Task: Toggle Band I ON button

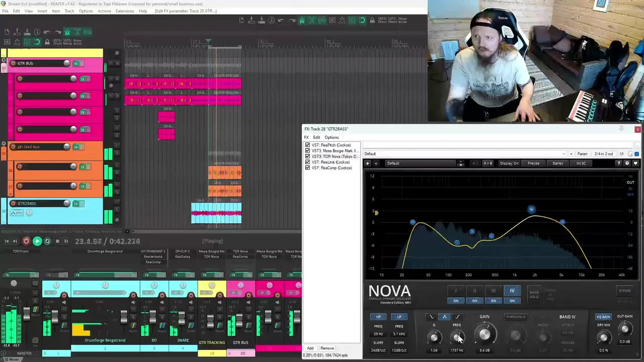Action: coord(456,301)
